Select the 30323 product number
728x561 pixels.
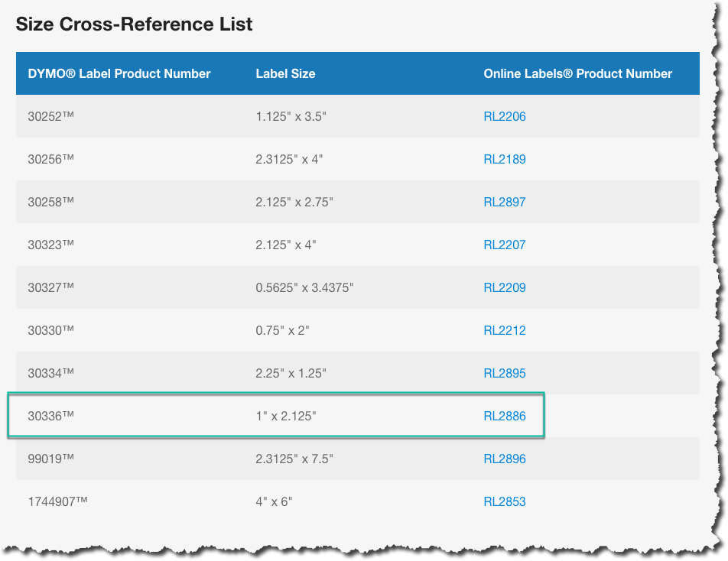(x=51, y=245)
